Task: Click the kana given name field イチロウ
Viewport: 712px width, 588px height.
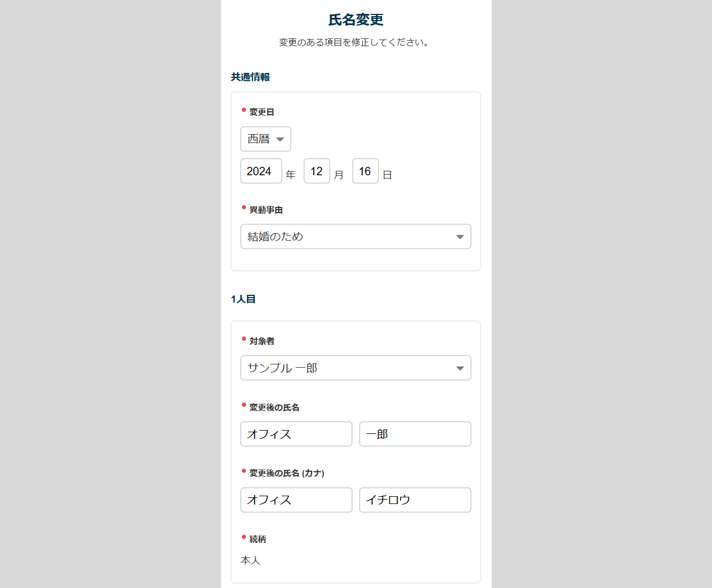Action: (x=415, y=500)
